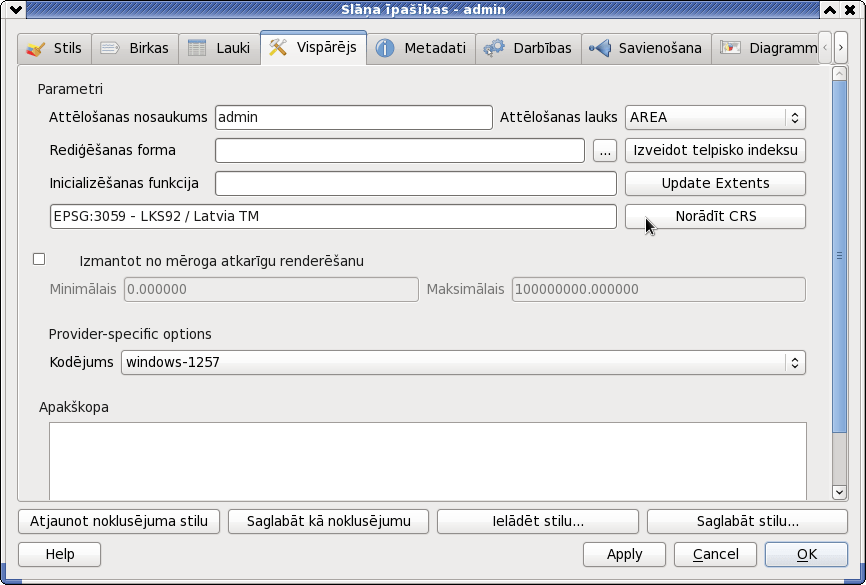Click the Apakškopa text area
This screenshot has width=866, height=585.
click(427, 461)
